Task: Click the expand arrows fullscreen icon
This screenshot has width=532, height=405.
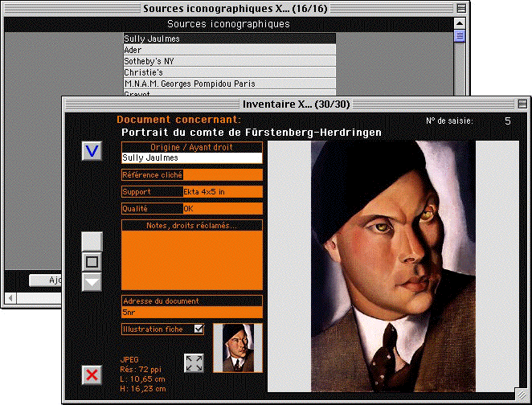Action: 194,363
